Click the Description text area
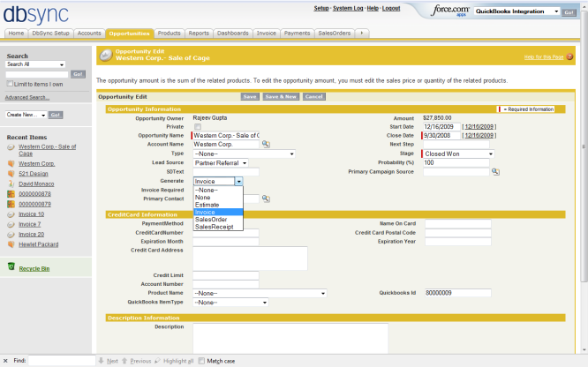588x367 pixels. [290, 337]
